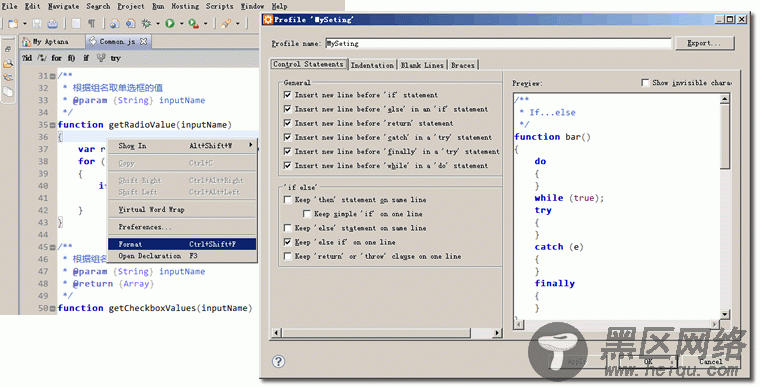Viewport: 760px width, 387px height.
Task: Open the 'Show In' submenu arrow
Action: 251,145
